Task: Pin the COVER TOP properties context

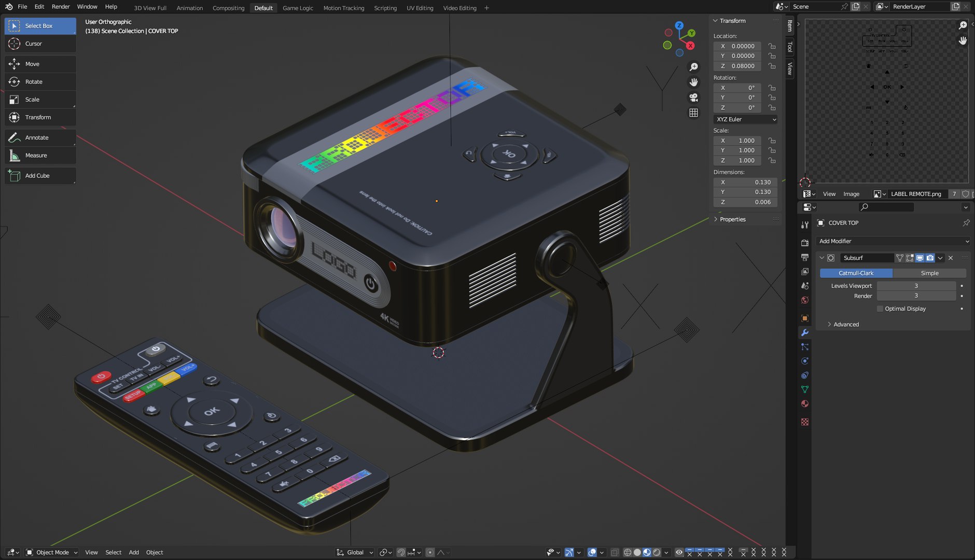Action: [x=966, y=223]
